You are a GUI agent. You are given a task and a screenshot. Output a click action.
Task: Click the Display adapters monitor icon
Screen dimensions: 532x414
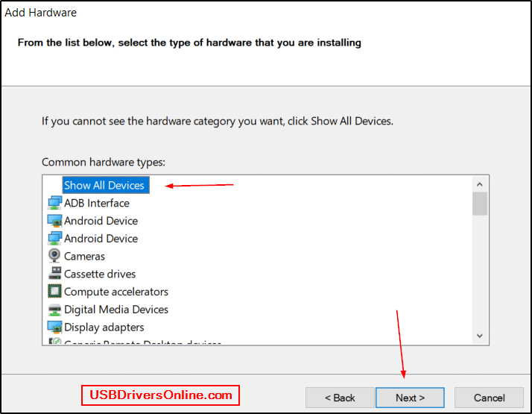tap(54, 327)
